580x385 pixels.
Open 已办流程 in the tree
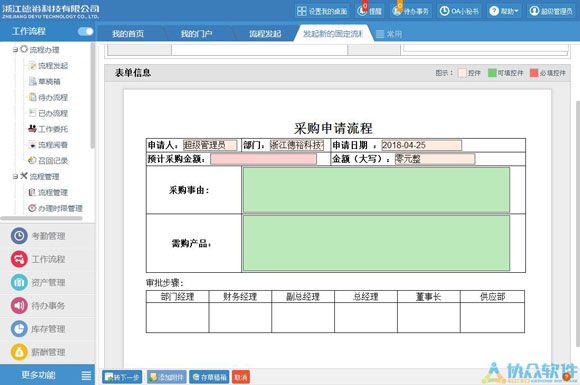[x=48, y=113]
